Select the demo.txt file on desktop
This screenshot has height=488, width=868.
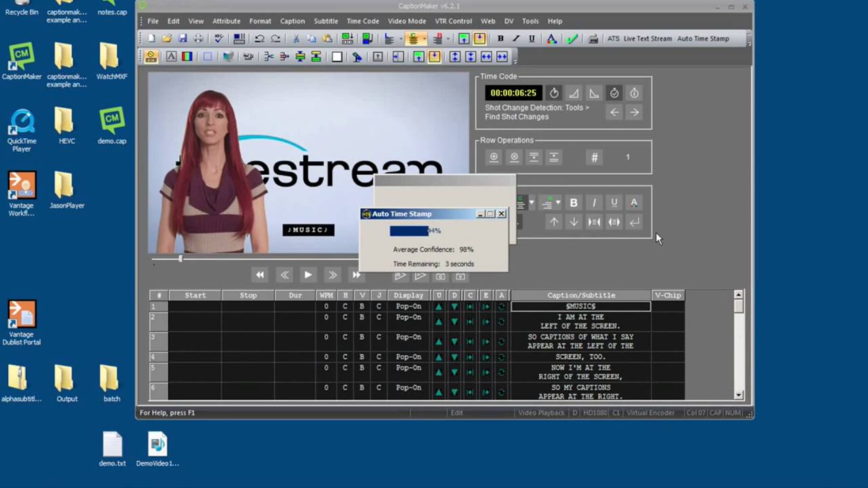pos(113,450)
